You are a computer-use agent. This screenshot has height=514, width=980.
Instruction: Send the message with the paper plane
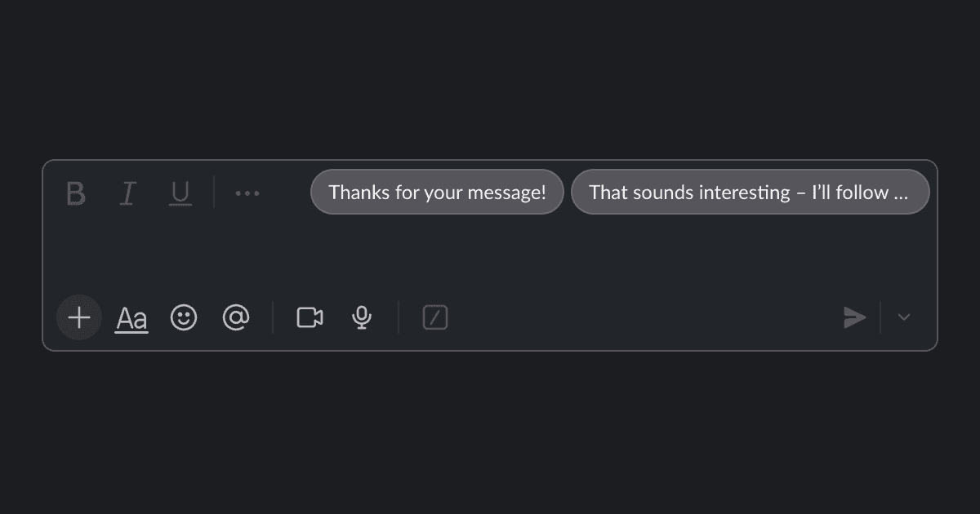coord(854,317)
